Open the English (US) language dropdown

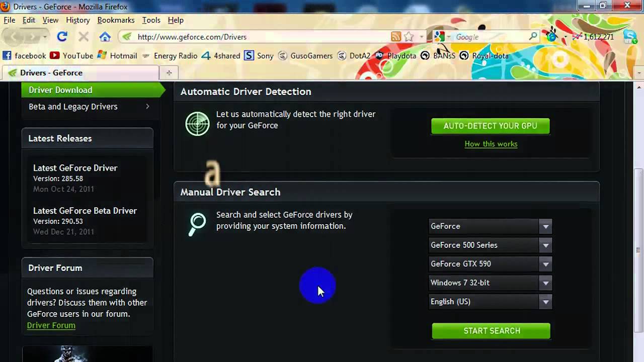tap(490, 302)
